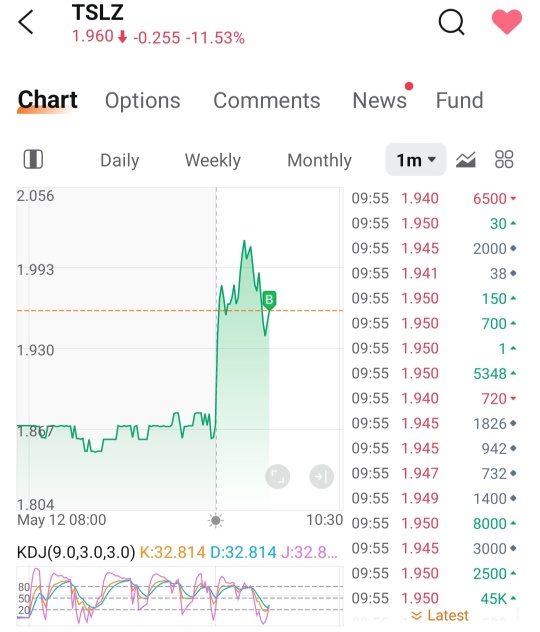Toggle the split panel layout icon
This screenshot has height=632, width=540.
pos(33,159)
